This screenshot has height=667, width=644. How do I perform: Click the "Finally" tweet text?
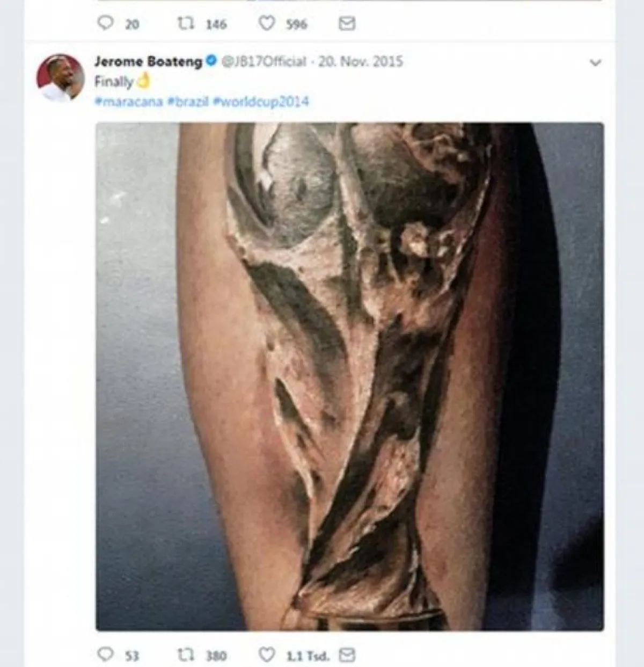point(113,82)
